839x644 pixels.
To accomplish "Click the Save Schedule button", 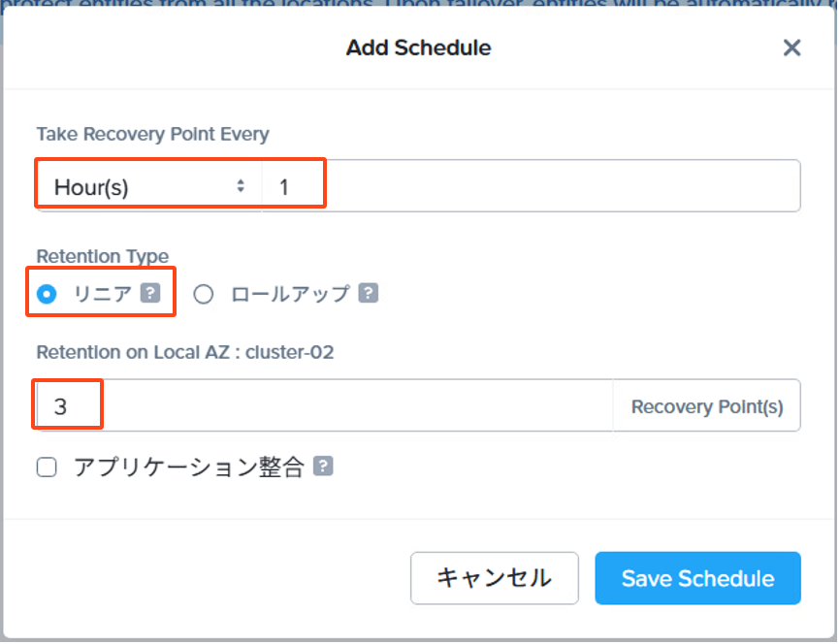I will (x=697, y=578).
